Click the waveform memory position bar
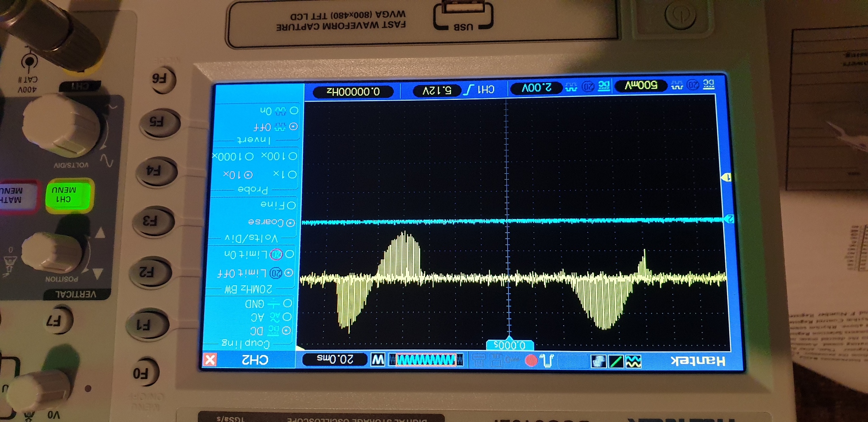This screenshot has width=868, height=422. [x=426, y=360]
